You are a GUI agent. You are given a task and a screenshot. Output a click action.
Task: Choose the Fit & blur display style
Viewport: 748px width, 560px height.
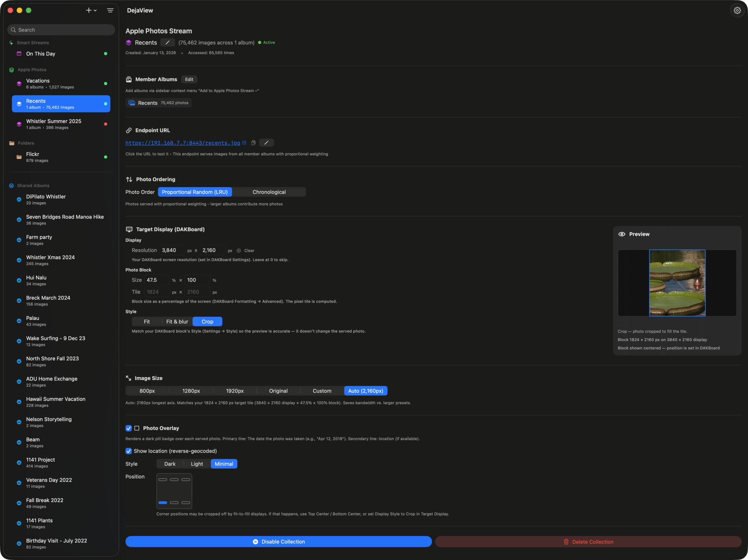pyautogui.click(x=177, y=322)
